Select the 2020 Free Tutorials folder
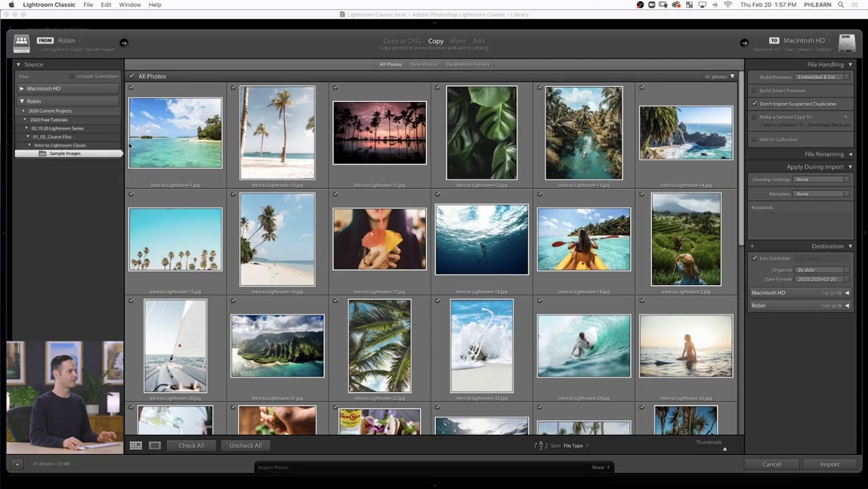 click(x=48, y=119)
